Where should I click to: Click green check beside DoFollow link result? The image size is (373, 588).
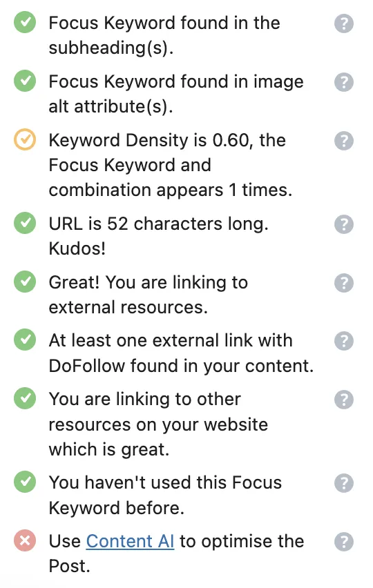coord(25,340)
